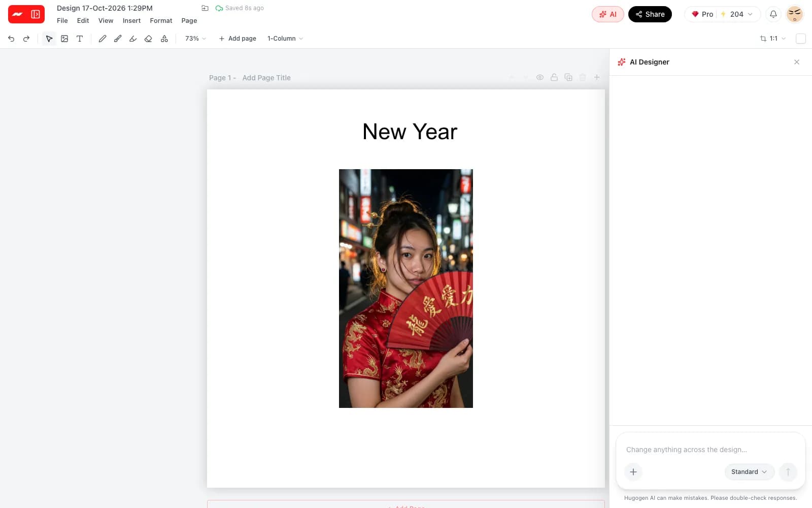Click the 'Page 1 -' label
812x508 pixels.
(x=222, y=78)
